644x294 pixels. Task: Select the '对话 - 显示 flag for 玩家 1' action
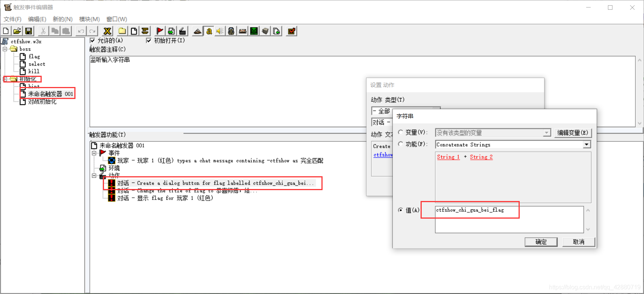coord(165,198)
